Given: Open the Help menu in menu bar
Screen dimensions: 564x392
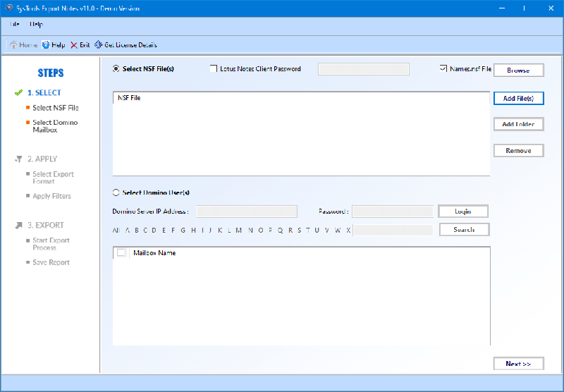Looking at the screenshot, I should [x=37, y=24].
